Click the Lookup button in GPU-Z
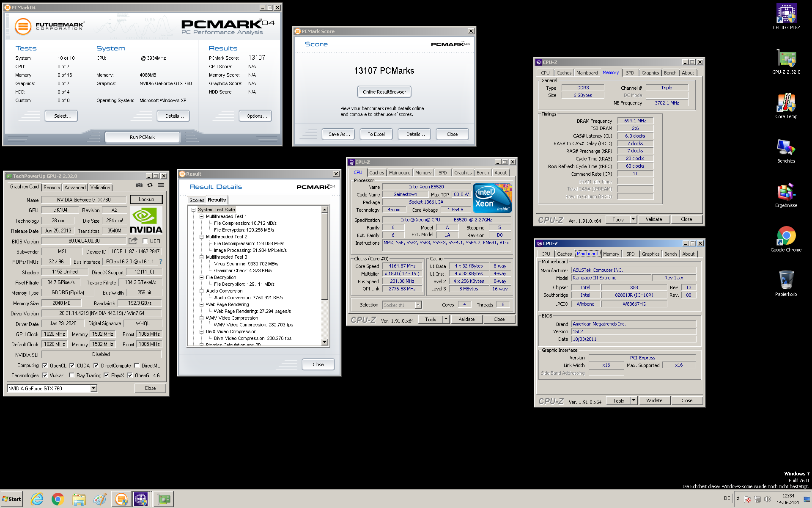 point(146,199)
